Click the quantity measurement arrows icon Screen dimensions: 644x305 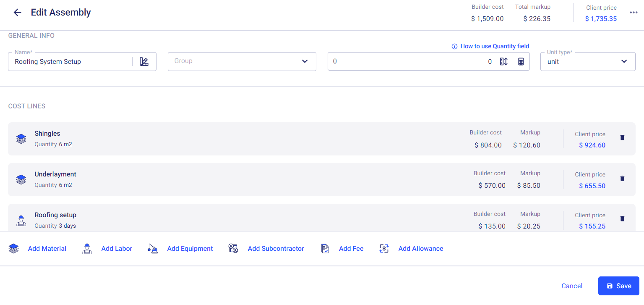pyautogui.click(x=504, y=62)
